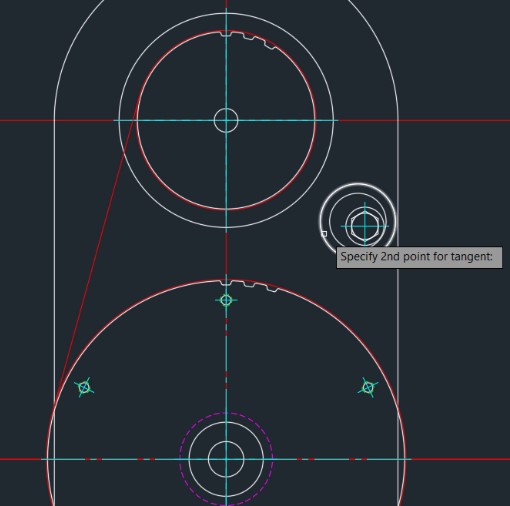Select the right bolt hole cross marker

click(368, 387)
